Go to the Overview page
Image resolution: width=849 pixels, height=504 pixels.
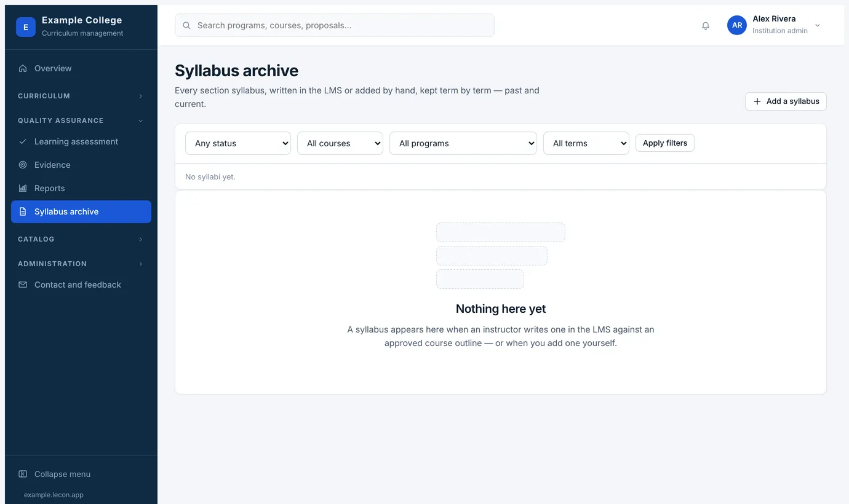pyautogui.click(x=81, y=68)
